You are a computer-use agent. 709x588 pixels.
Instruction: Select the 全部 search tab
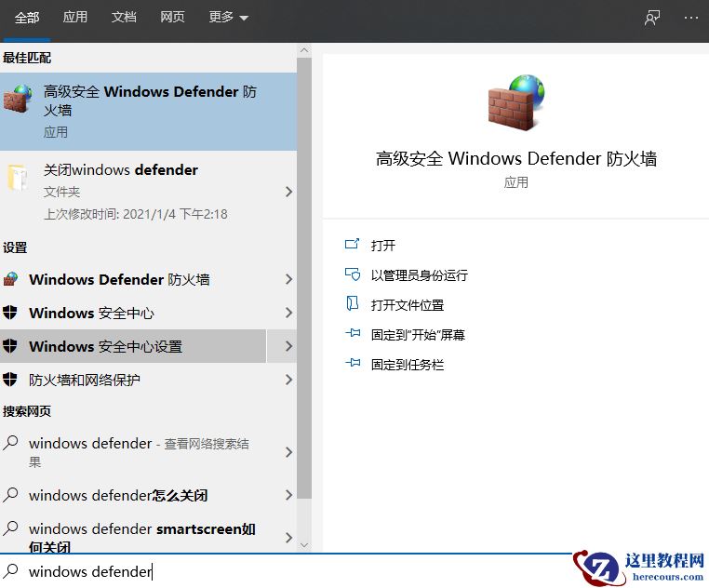tap(27, 18)
